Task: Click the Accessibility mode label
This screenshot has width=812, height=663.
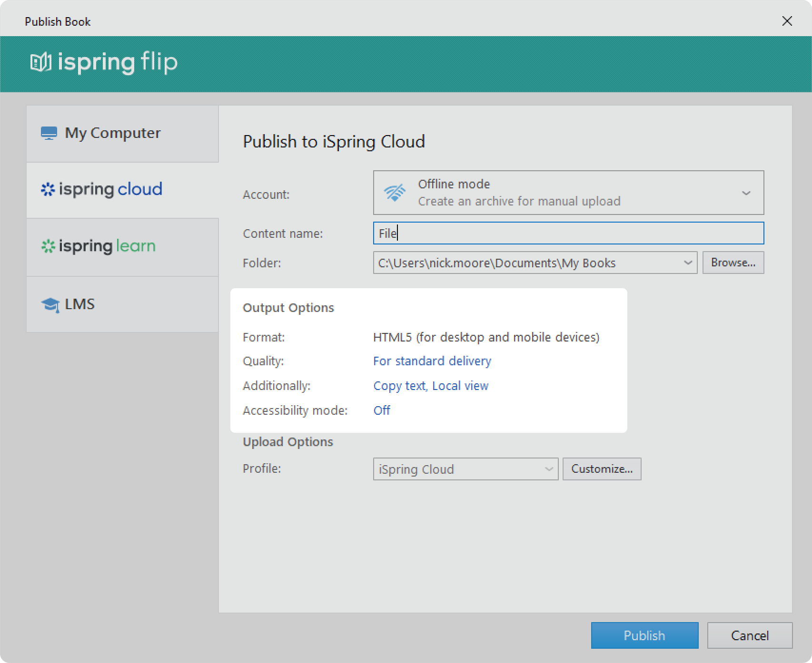Action: coord(295,410)
